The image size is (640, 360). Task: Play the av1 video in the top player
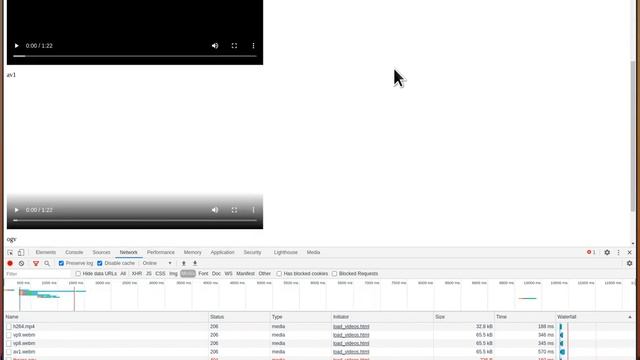coord(16,46)
